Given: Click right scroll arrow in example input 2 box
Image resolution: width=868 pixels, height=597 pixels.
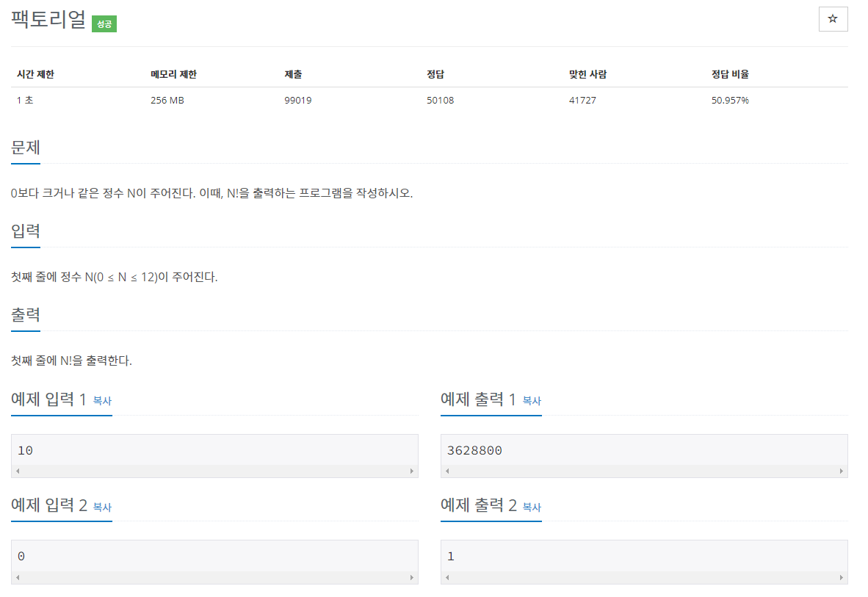Looking at the screenshot, I should coord(412,577).
